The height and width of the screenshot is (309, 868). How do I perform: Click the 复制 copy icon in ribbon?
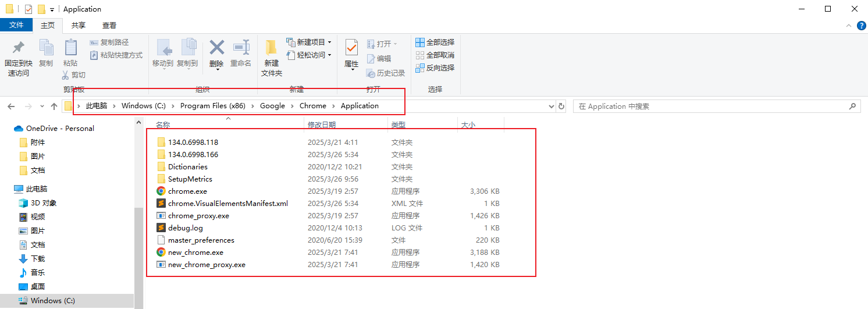[46, 48]
